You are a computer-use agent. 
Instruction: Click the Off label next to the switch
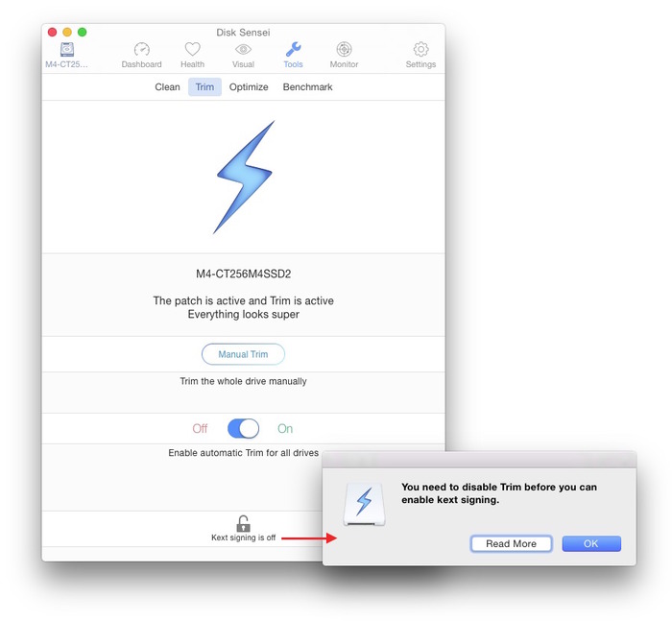[200, 429]
